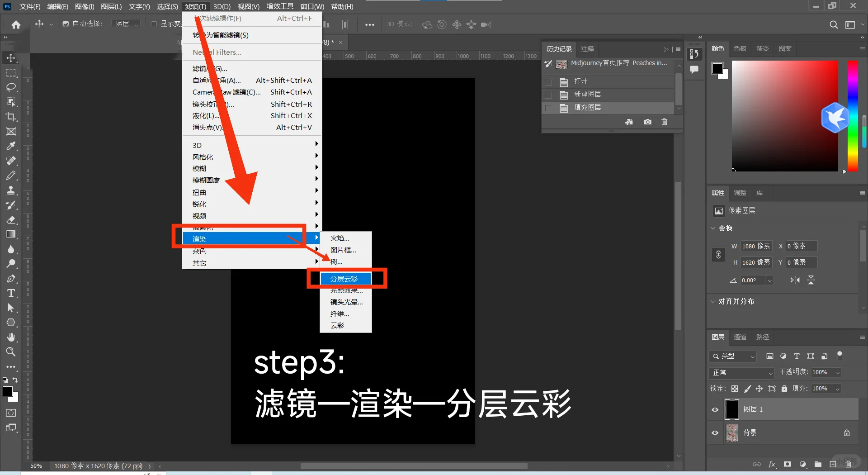868x475 pixels.
Task: Create new layer using plus icon
Action: click(833, 464)
